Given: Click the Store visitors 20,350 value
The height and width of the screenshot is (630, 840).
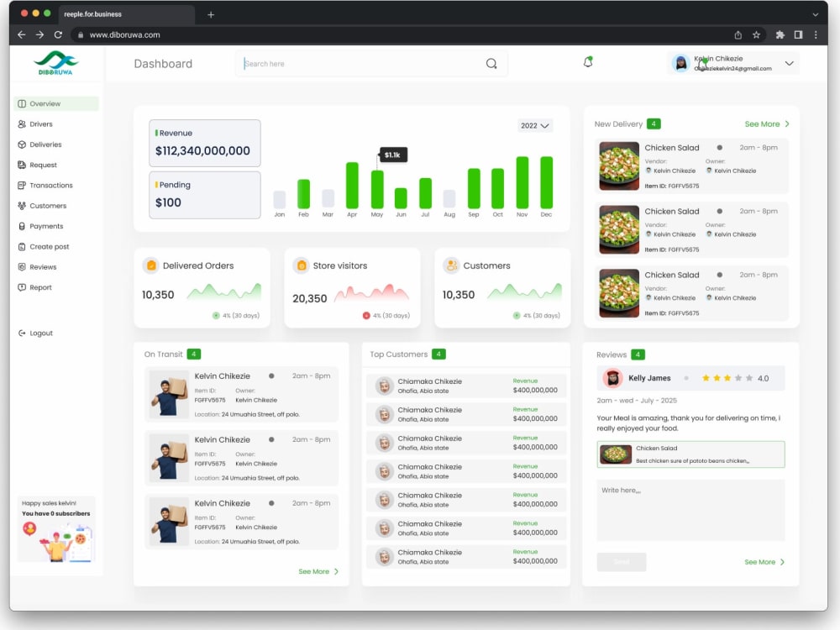Looking at the screenshot, I should [x=309, y=298].
